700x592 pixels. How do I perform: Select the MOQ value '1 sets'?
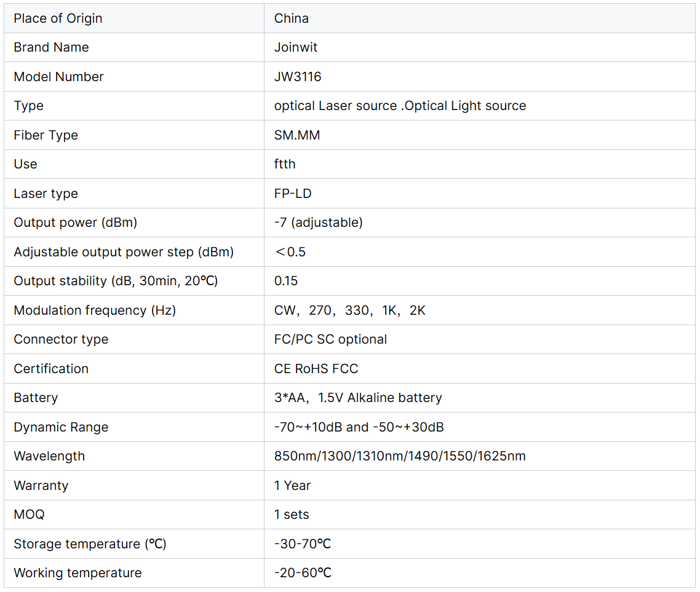[x=292, y=515]
